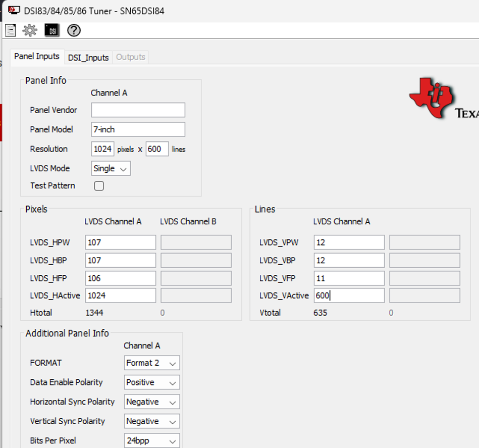Switch to the Panel Inputs tab
Image resolution: width=479 pixels, height=448 pixels.
(37, 57)
